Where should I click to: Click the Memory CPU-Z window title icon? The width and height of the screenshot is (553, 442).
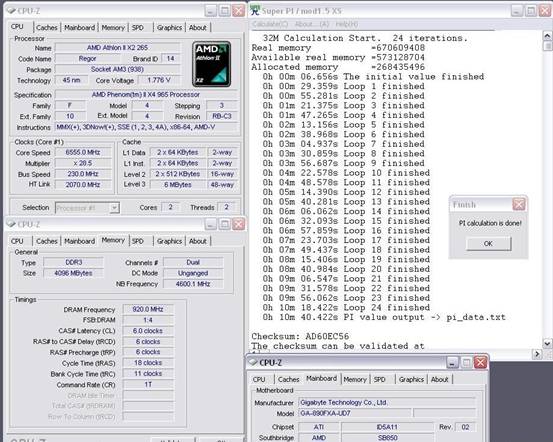(x=11, y=224)
